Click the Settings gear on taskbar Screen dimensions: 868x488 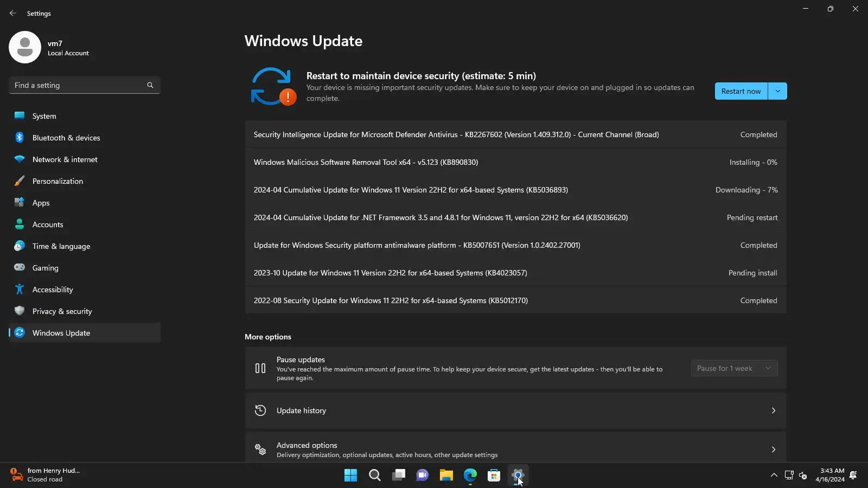pos(518,476)
